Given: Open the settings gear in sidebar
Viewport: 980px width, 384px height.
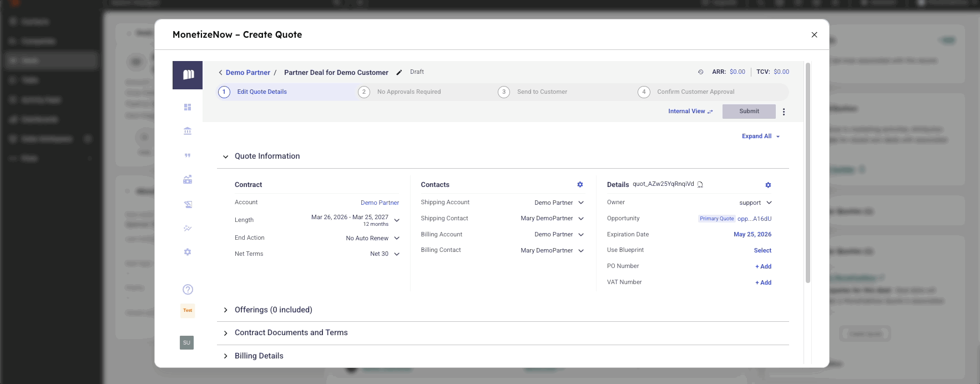Looking at the screenshot, I should click(188, 252).
